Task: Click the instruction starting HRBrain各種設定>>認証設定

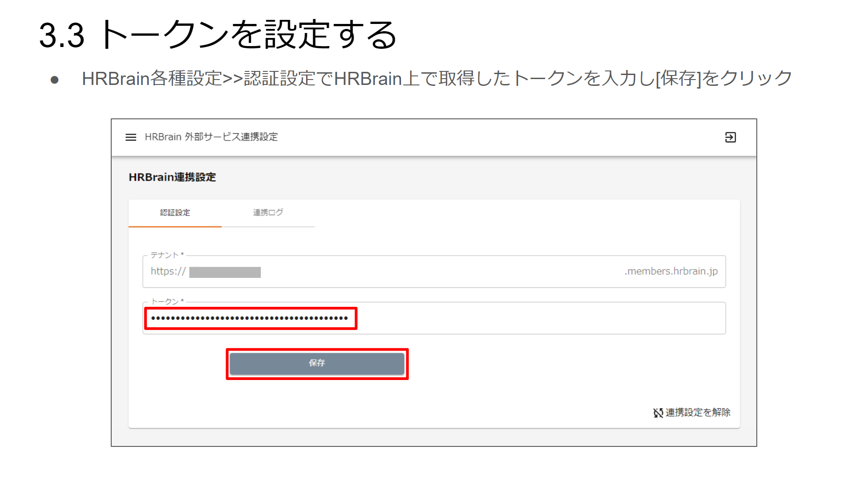Action: click(437, 79)
